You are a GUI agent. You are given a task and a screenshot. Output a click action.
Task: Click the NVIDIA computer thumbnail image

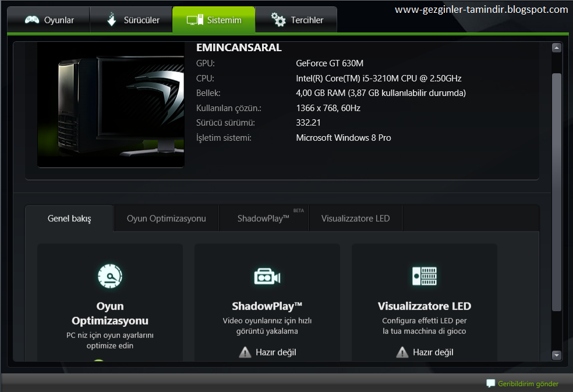coord(111,105)
